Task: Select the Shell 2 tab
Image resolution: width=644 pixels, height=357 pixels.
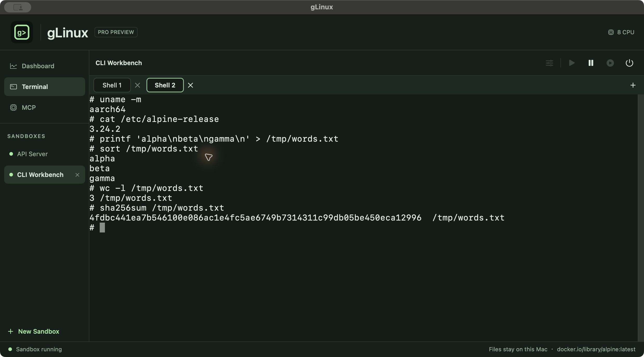Action: (x=165, y=85)
